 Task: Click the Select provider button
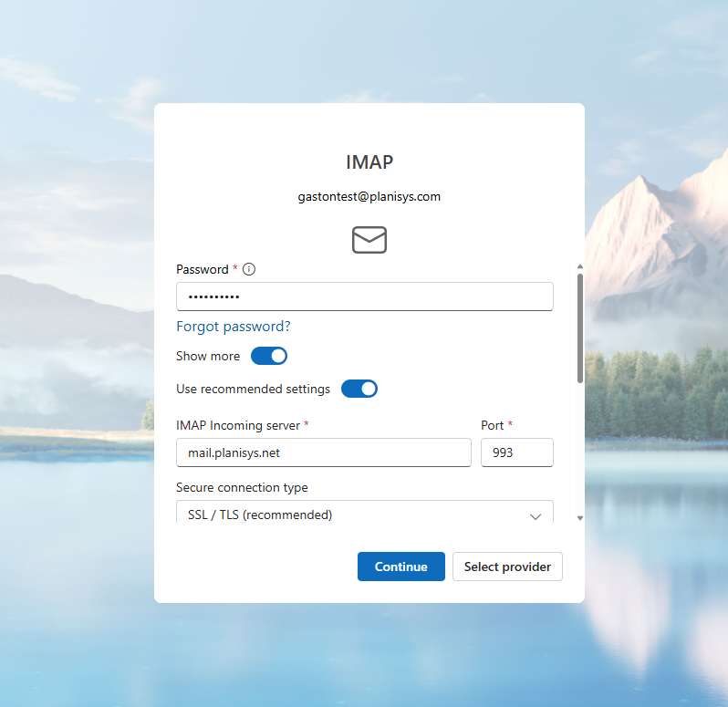(x=507, y=567)
